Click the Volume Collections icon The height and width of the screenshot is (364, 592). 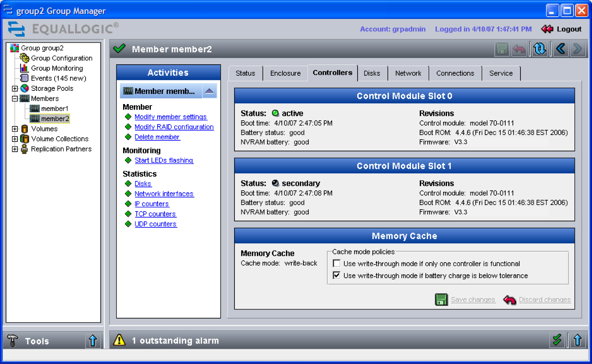pos(25,139)
